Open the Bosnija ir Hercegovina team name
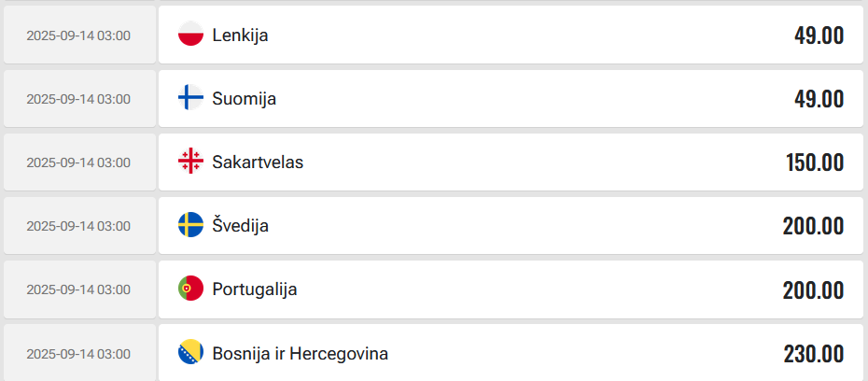This screenshot has height=381, width=868. pyautogui.click(x=300, y=353)
